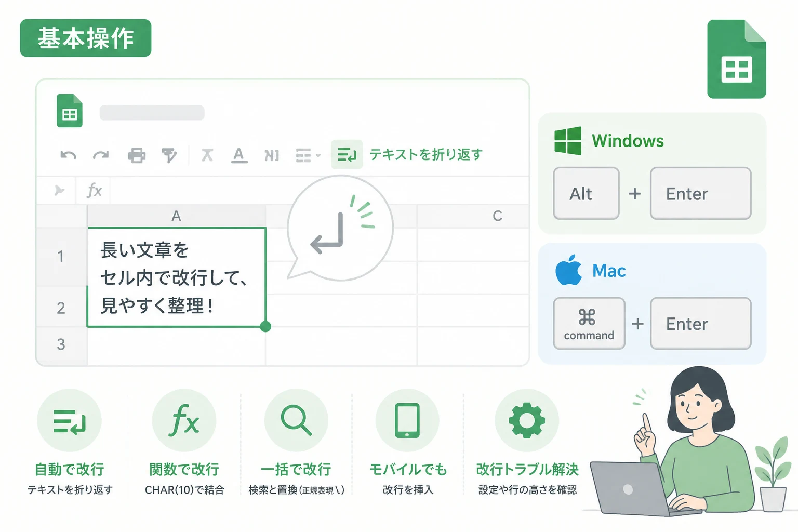Image resolution: width=798 pixels, height=532 pixels.
Task: Click the line break arrow speech bubble
Action: 340,229
